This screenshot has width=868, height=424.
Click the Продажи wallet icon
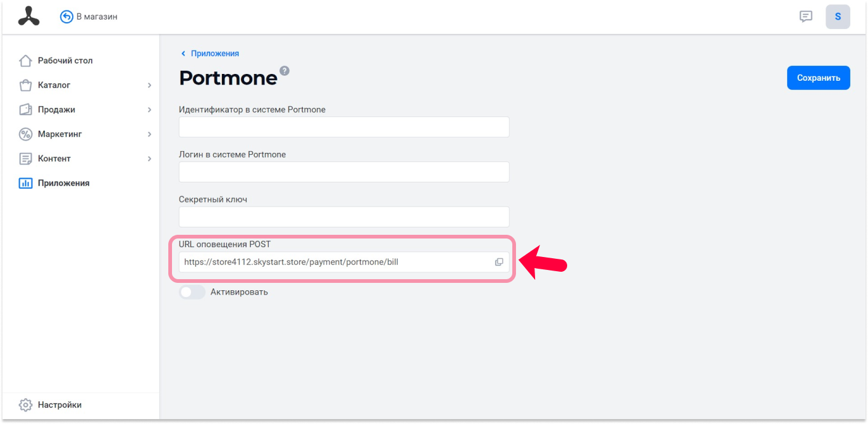tap(25, 110)
